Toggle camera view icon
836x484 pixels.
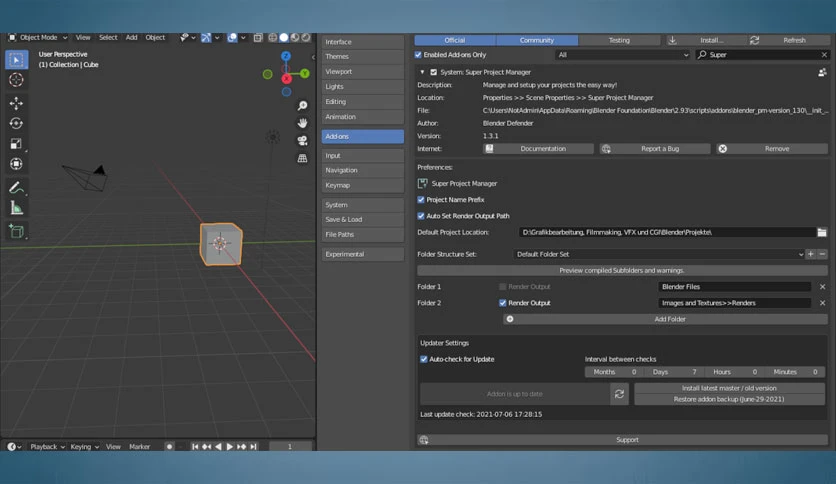(302, 141)
